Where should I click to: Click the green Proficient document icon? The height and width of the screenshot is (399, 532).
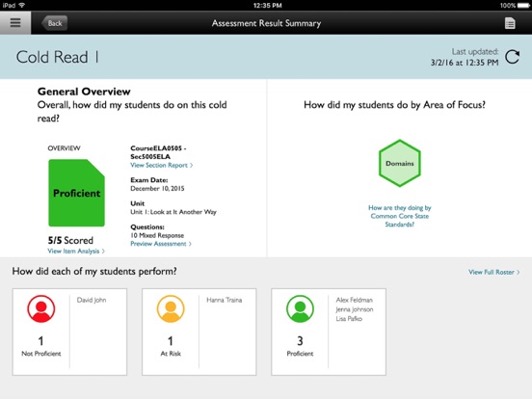point(77,193)
